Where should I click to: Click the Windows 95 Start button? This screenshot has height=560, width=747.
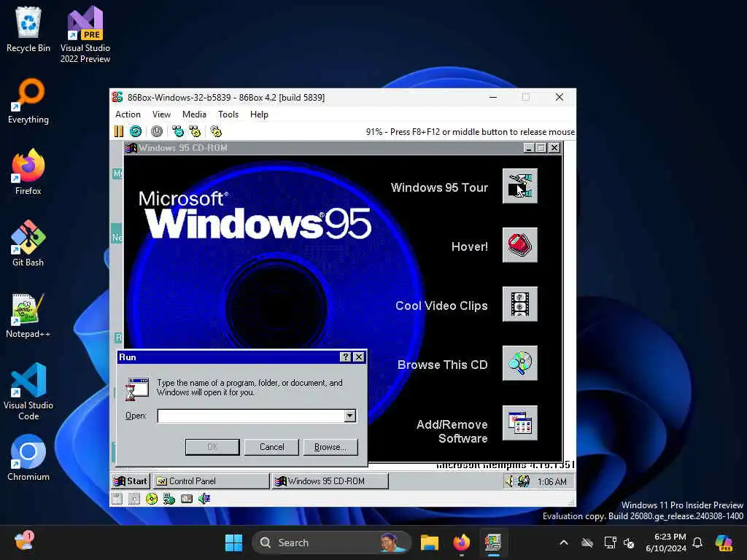[131, 481]
